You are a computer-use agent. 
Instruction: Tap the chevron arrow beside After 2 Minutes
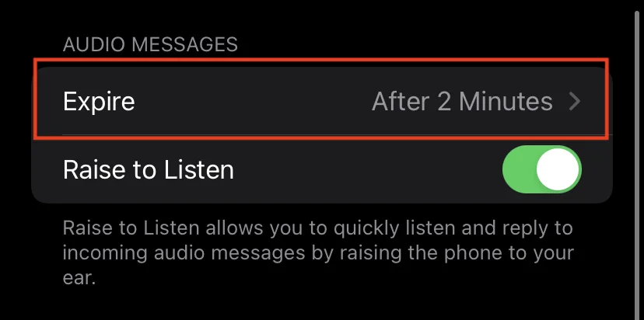point(575,101)
